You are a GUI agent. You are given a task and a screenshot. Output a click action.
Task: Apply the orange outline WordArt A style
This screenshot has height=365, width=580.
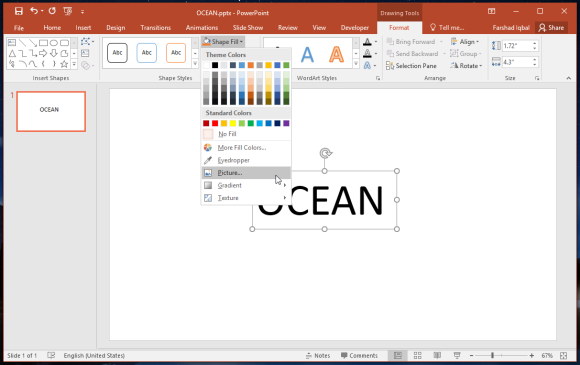tap(336, 55)
